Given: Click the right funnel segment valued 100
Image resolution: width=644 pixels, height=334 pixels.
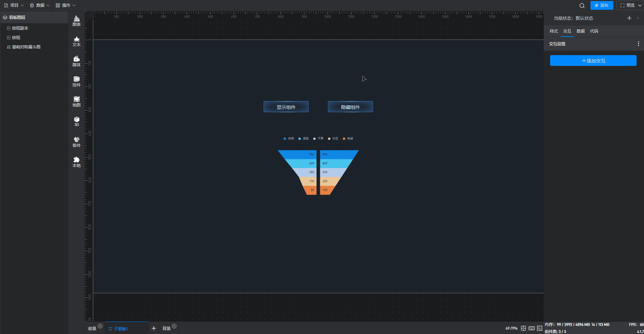Looking at the screenshot, I should click(327, 190).
